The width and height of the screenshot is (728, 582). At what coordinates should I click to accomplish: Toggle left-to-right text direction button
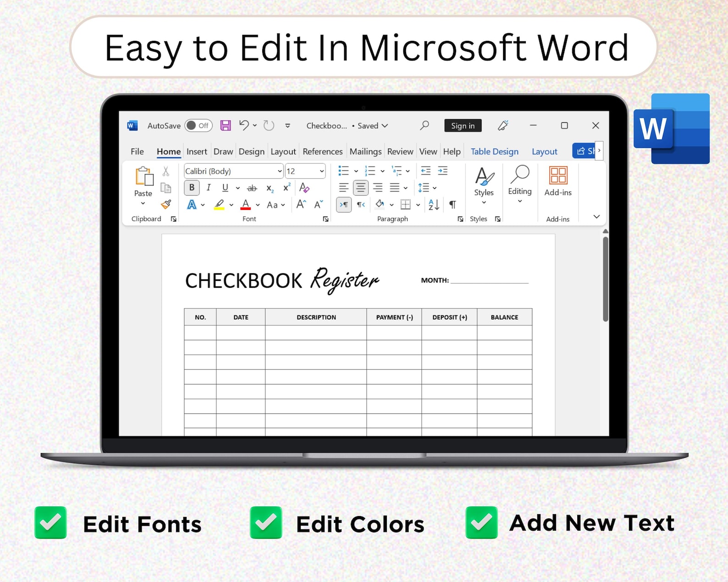(344, 204)
